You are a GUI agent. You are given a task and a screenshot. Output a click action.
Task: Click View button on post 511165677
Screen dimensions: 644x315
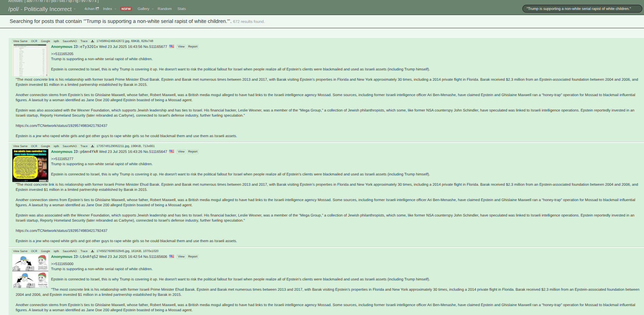(x=181, y=47)
